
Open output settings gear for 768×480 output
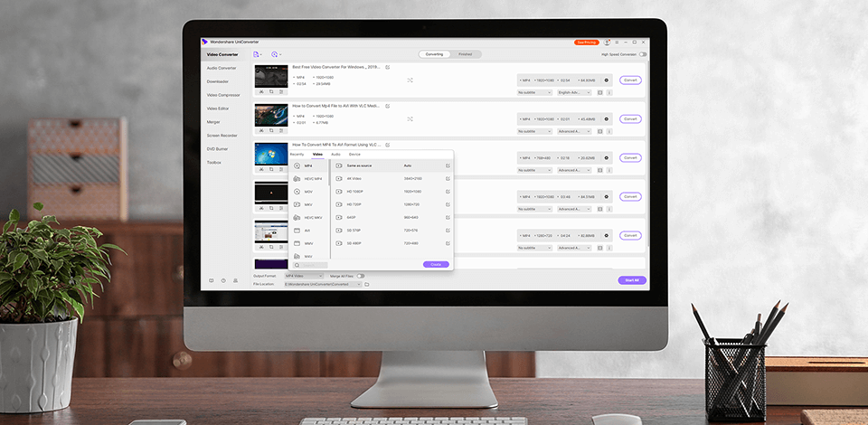[606, 157]
